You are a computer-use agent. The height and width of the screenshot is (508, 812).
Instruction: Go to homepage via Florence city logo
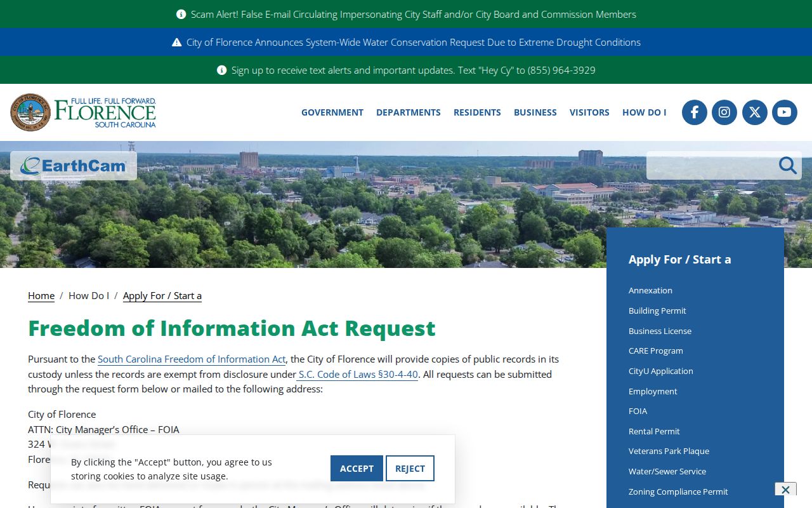[83, 112]
